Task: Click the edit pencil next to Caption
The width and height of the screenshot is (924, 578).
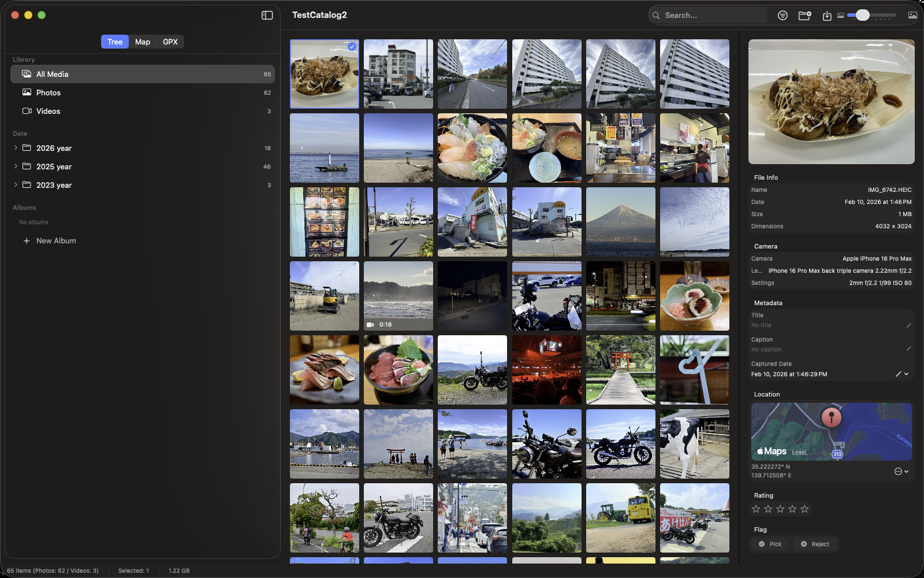Action: click(908, 349)
